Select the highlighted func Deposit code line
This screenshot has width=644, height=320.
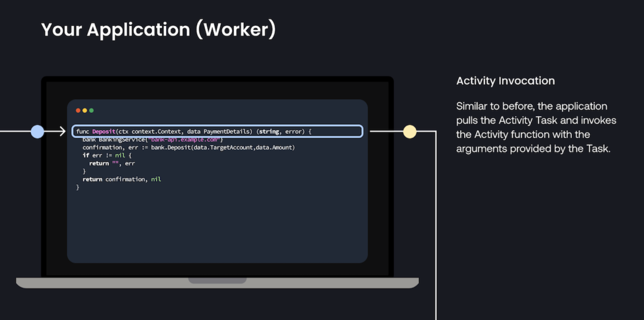[x=217, y=131]
